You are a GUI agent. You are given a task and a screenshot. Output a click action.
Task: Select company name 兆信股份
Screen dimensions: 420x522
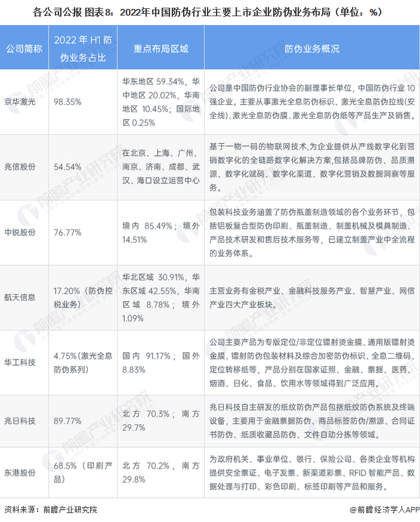coord(20,167)
